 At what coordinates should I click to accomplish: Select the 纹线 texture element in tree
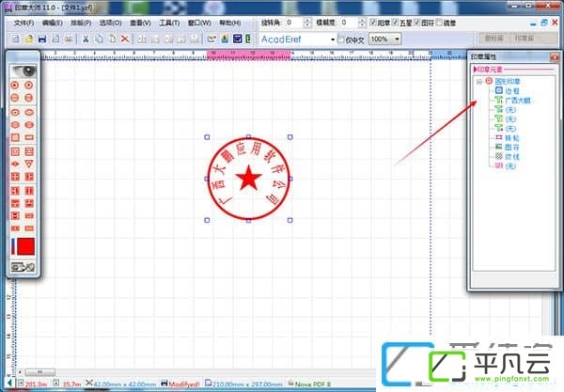click(508, 156)
